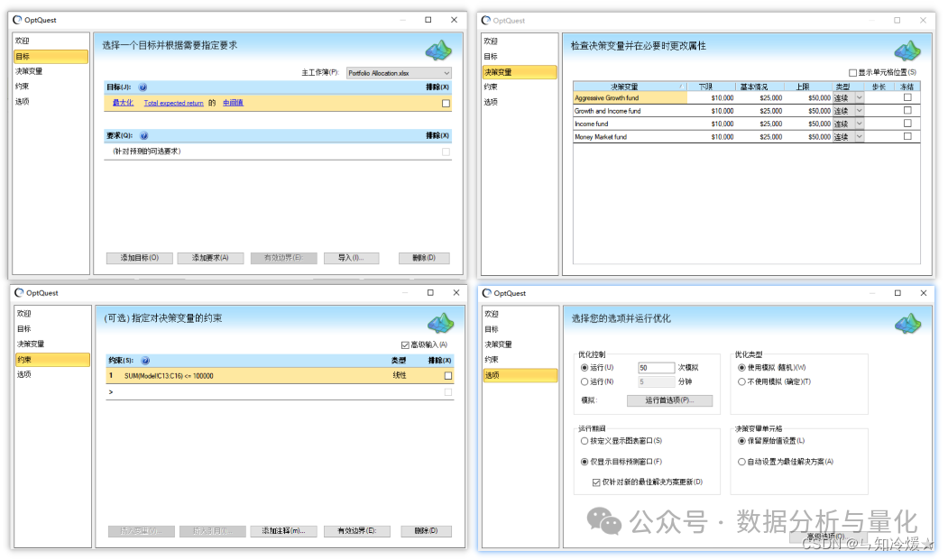Select the SUM(Model!C13:C16) <= 100000 constraint row
The width and height of the screenshot is (948, 560).
coord(280,376)
